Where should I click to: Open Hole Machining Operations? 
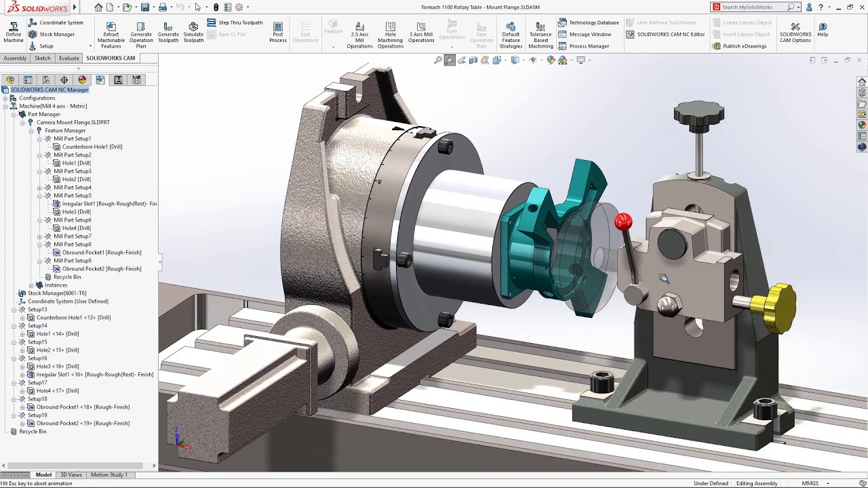(391, 35)
